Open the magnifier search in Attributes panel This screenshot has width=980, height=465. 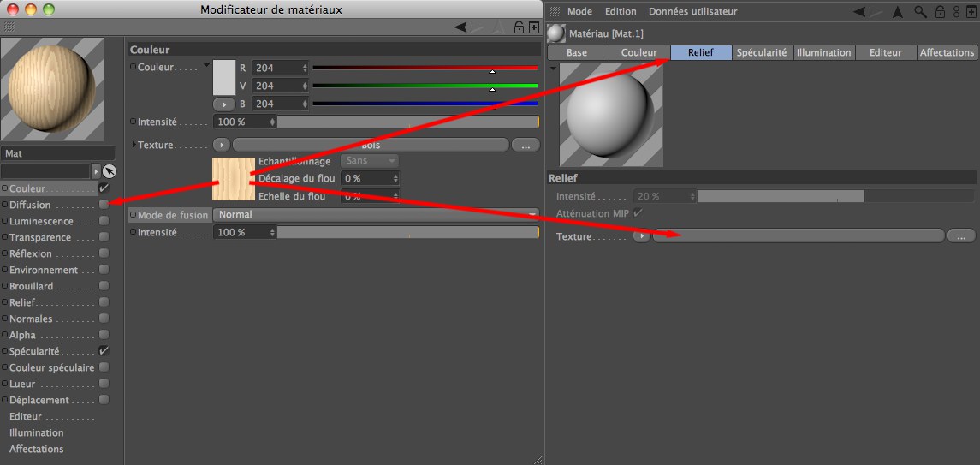920,12
